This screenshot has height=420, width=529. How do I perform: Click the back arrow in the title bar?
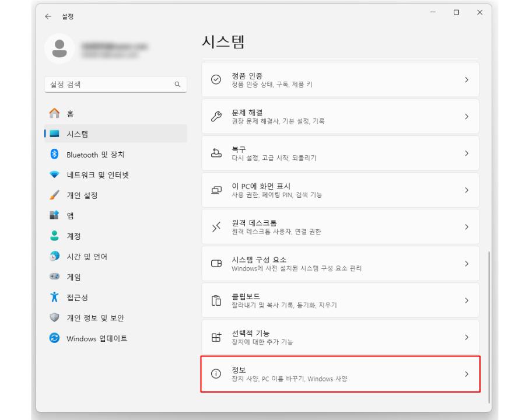[x=48, y=16]
